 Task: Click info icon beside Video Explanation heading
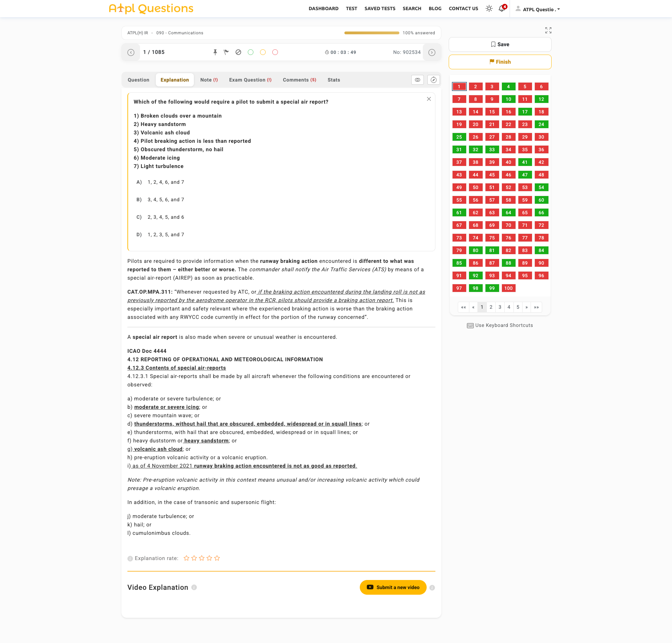(x=194, y=587)
